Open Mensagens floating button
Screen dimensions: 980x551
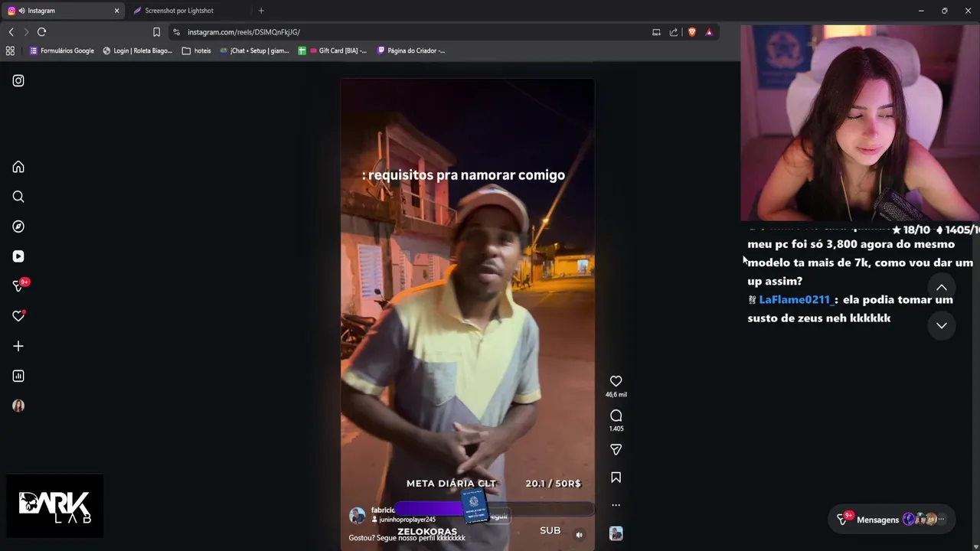[892, 519]
